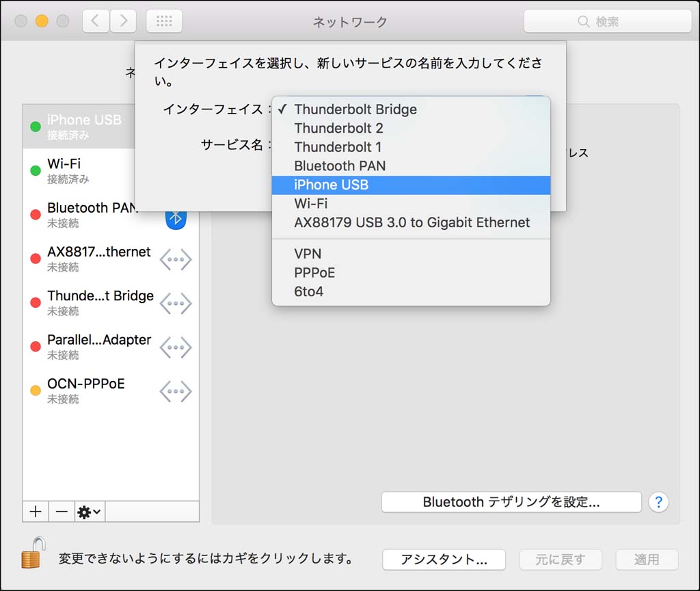Click the green status dot for iPhone USB
This screenshot has height=591, width=700.
click(36, 127)
